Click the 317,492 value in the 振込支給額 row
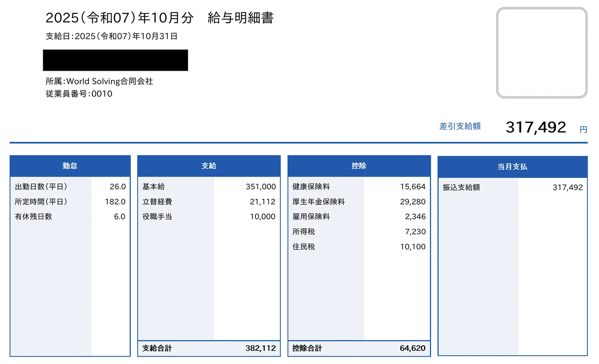The height and width of the screenshot is (364, 599). [x=568, y=187]
